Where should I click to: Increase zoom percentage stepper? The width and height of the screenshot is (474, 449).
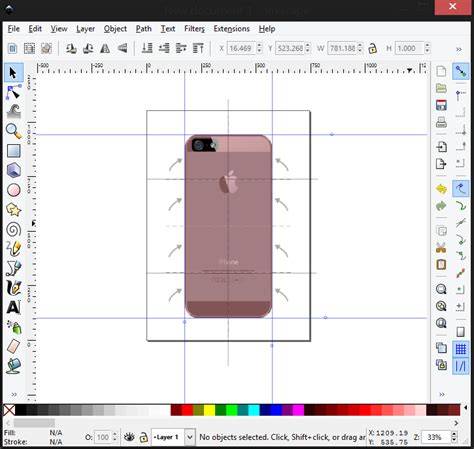[454, 434]
